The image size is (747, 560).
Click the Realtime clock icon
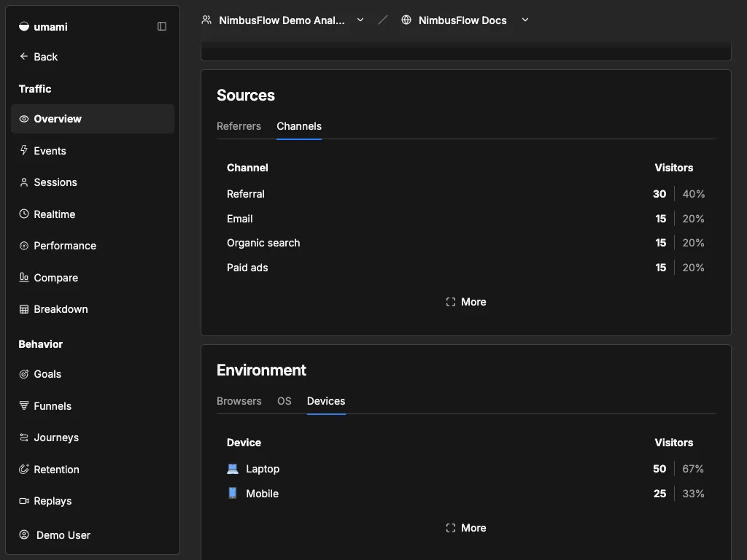tap(24, 214)
